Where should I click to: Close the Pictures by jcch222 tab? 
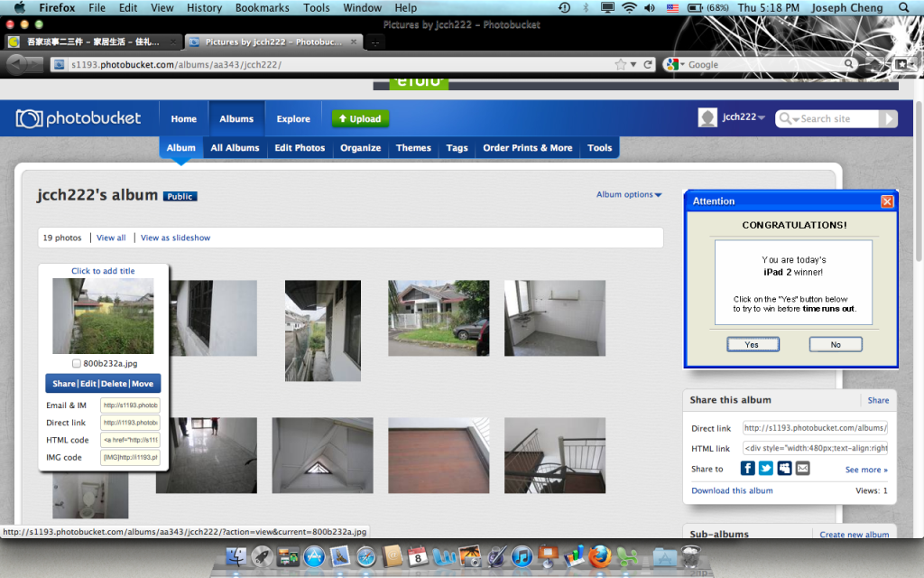pos(354,42)
